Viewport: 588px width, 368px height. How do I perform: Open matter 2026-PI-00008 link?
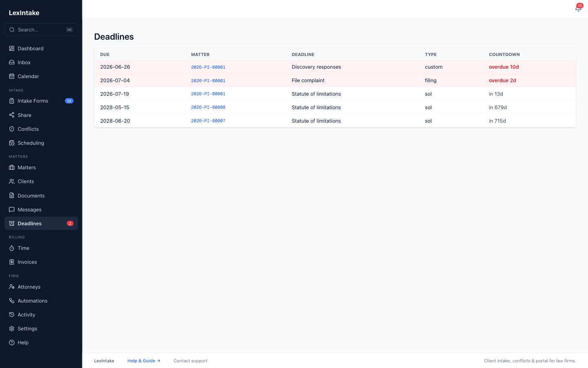[208, 107]
